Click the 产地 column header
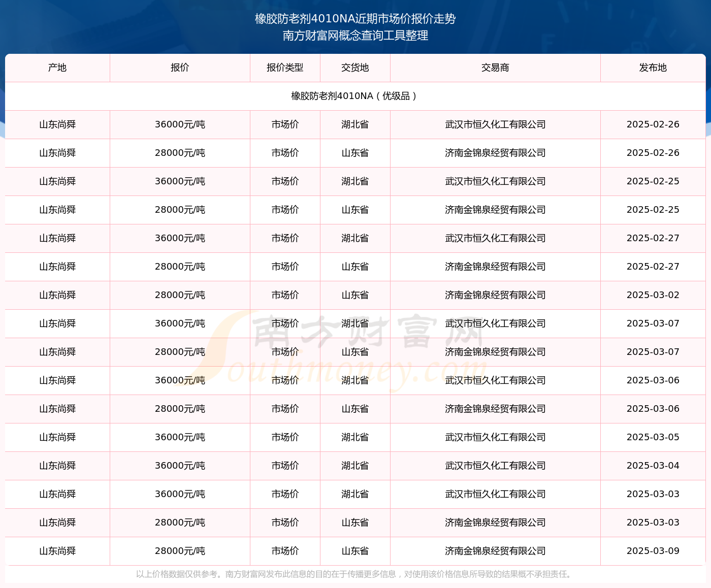Viewport: 711px width, 588px height. pos(57,68)
